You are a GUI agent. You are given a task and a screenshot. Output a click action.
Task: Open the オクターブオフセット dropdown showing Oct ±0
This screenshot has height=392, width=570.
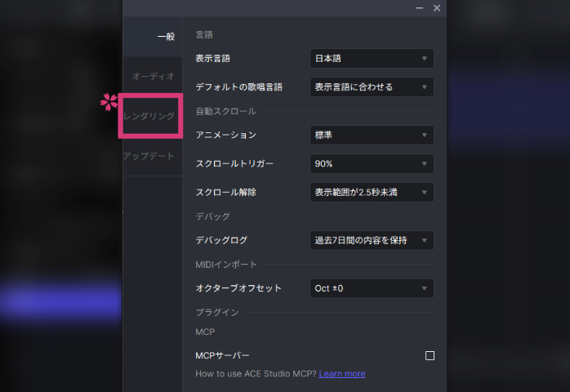pos(372,288)
